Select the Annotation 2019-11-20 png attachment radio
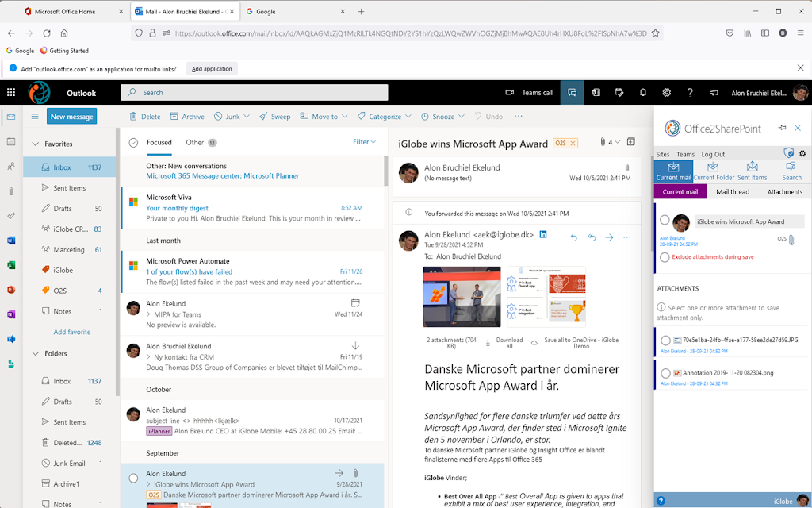This screenshot has height=508, width=812. (665, 373)
